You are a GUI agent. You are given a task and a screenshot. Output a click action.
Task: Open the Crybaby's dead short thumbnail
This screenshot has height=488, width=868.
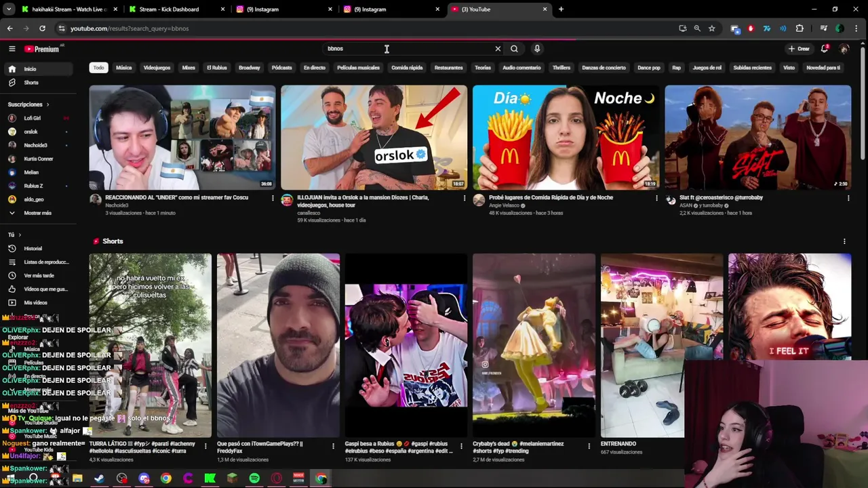pos(534,346)
